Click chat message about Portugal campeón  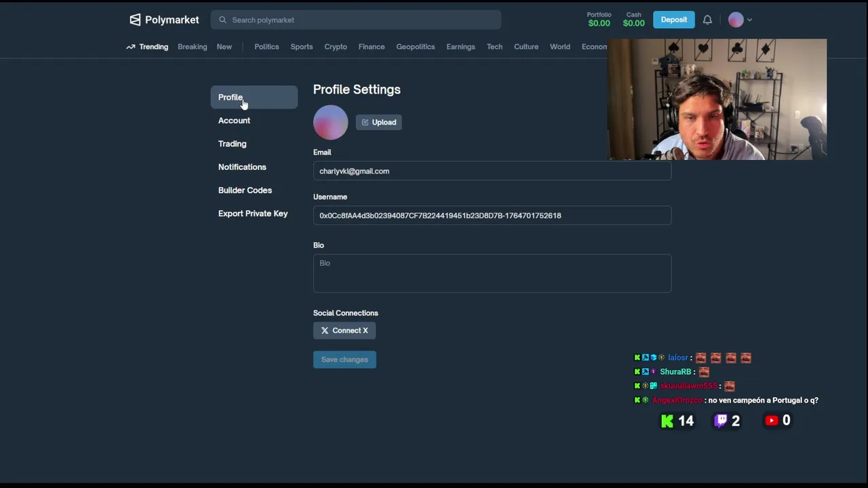tap(763, 401)
